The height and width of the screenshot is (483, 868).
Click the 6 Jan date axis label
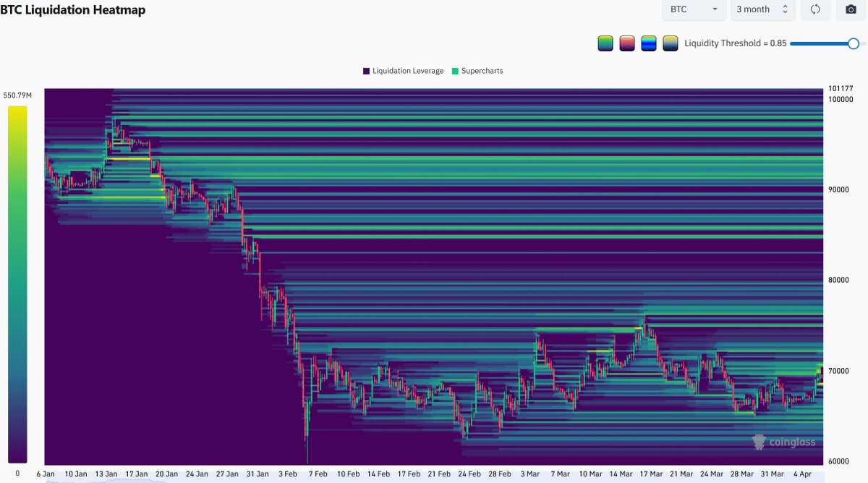46,474
